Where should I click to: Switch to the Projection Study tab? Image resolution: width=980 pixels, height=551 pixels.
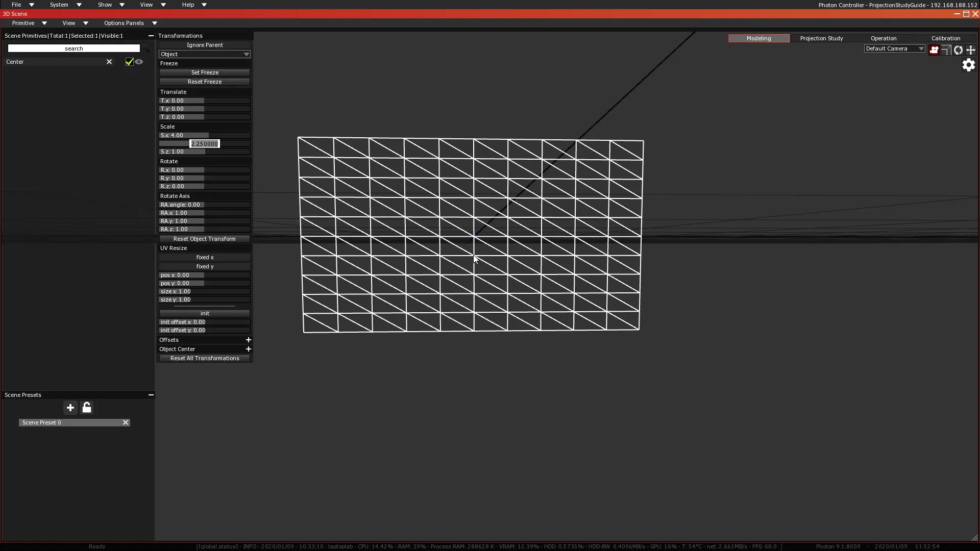(x=821, y=38)
